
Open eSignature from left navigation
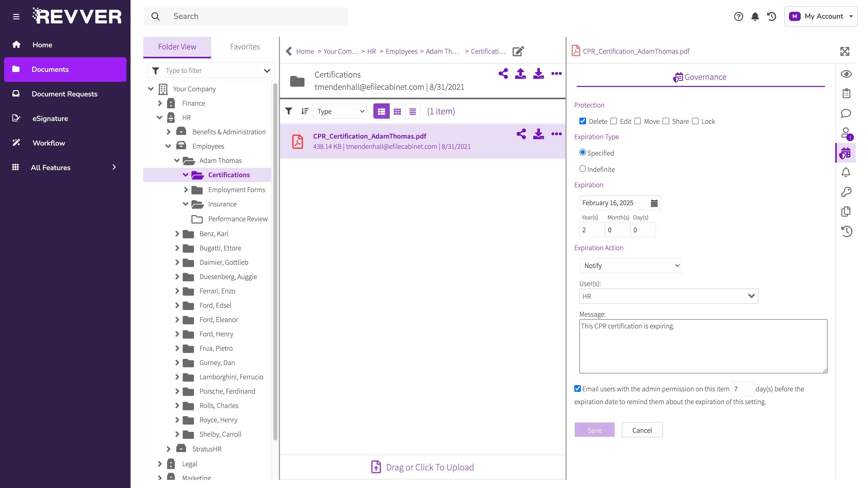coord(50,119)
